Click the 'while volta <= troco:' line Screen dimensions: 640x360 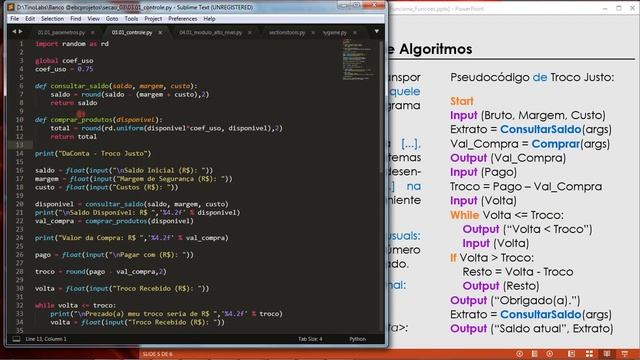pos(75,305)
